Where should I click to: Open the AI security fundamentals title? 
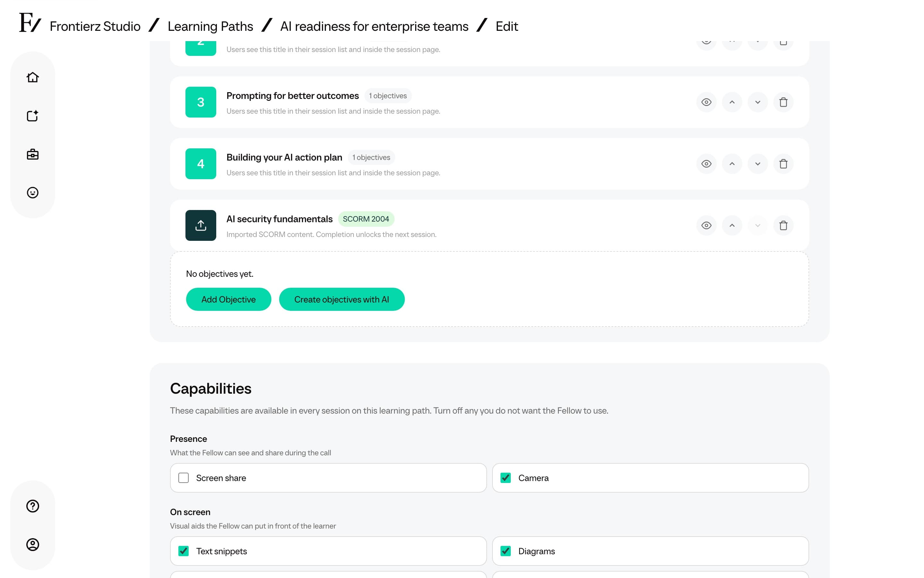pos(279,219)
